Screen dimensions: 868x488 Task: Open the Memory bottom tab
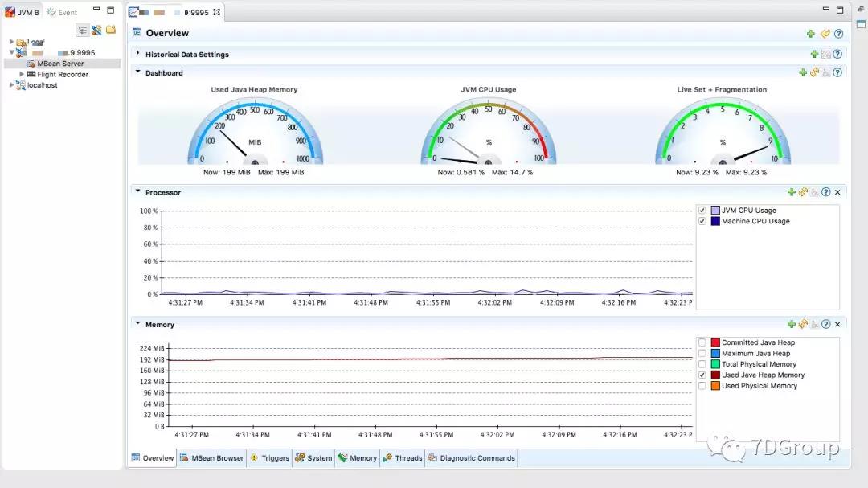pos(357,458)
